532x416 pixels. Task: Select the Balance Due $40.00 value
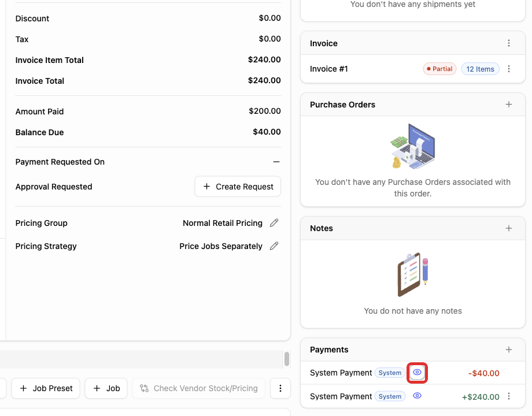click(x=267, y=132)
